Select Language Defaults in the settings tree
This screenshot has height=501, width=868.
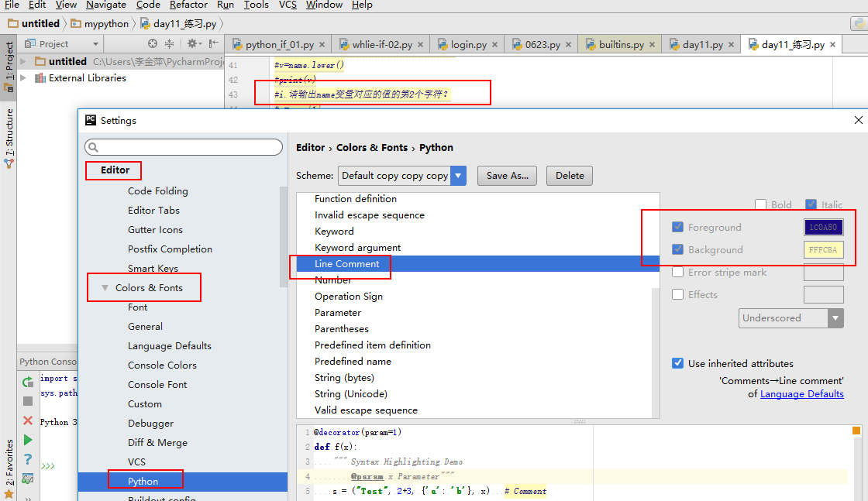(x=170, y=346)
